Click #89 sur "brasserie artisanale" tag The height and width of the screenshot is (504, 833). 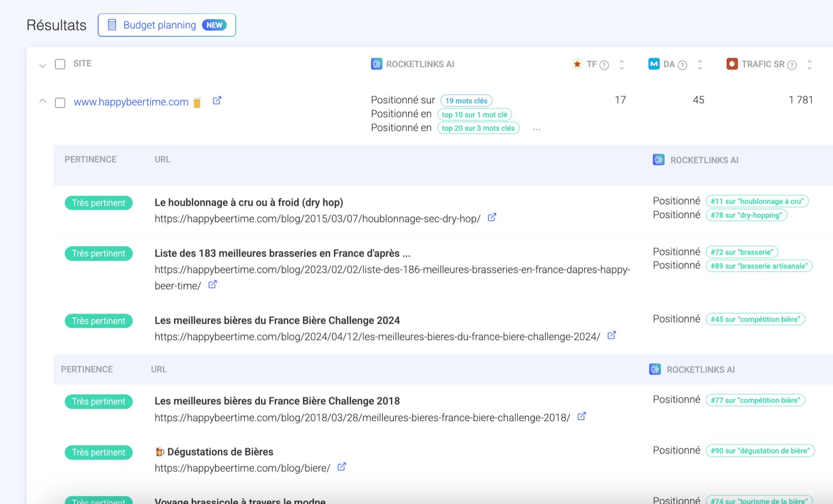tap(759, 266)
